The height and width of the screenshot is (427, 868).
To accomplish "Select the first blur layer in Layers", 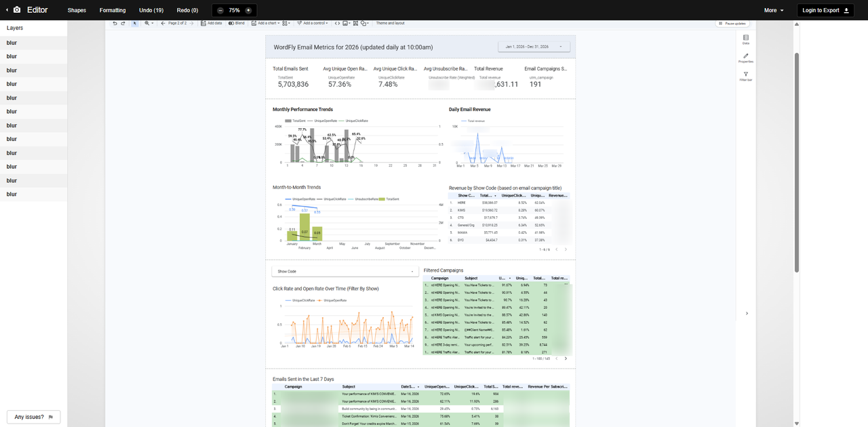I will click(x=33, y=43).
